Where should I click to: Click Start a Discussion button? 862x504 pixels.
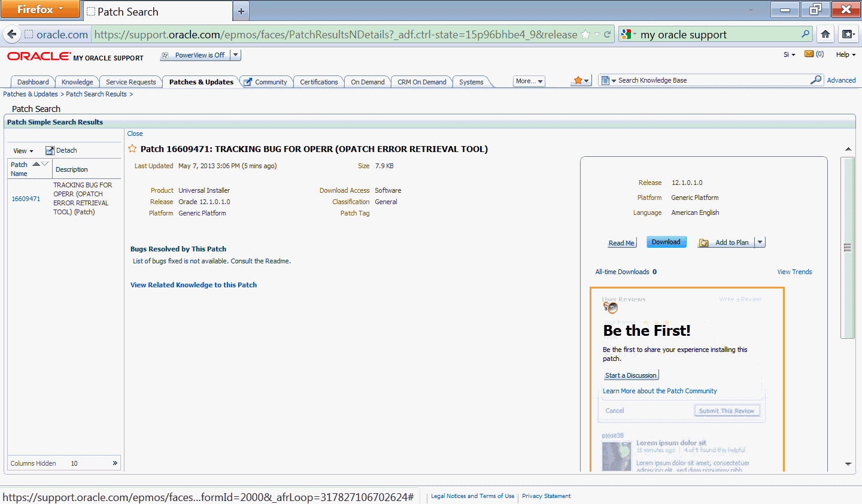point(631,375)
